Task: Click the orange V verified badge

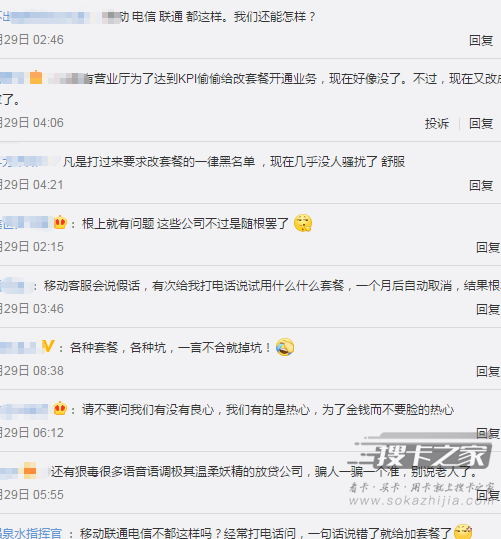Action: click(48, 346)
